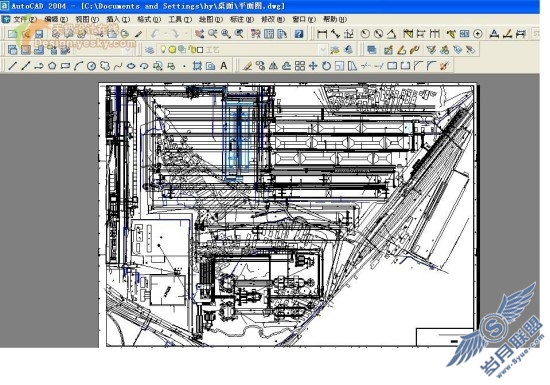
Task: Choose the Rotate tool
Action: click(x=326, y=66)
